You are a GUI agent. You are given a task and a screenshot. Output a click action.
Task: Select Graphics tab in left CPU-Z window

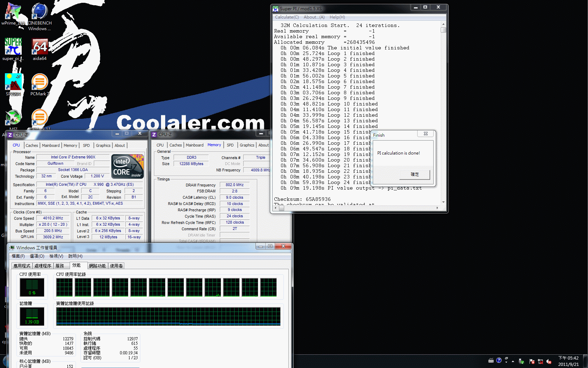tap(103, 145)
